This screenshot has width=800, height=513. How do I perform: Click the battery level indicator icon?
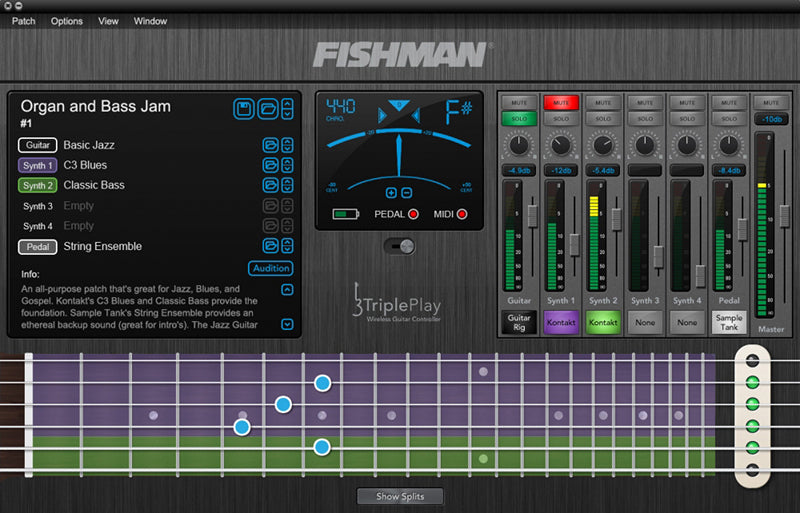[346, 214]
